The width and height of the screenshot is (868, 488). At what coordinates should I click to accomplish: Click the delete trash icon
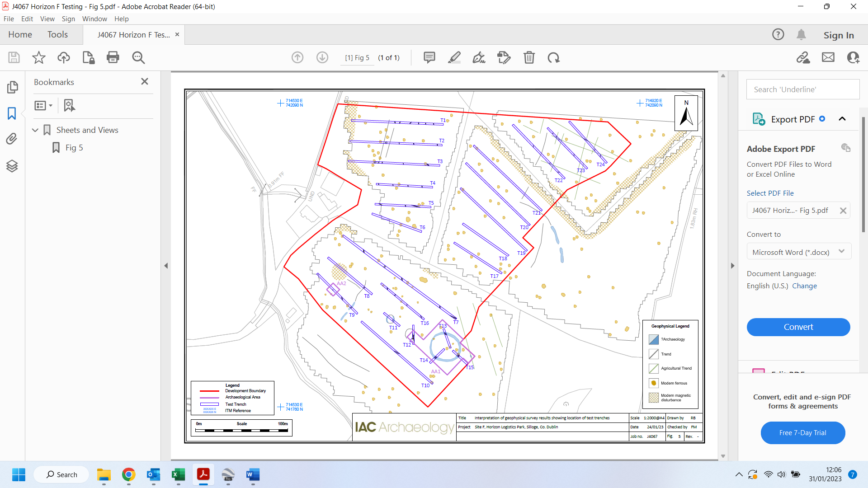pos(529,57)
